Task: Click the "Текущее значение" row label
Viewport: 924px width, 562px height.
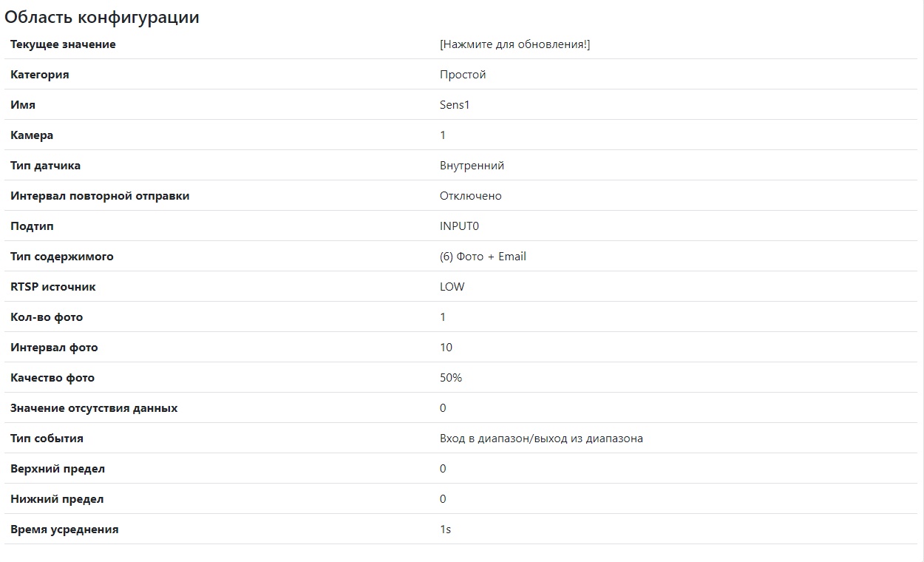Action: pyautogui.click(x=63, y=44)
